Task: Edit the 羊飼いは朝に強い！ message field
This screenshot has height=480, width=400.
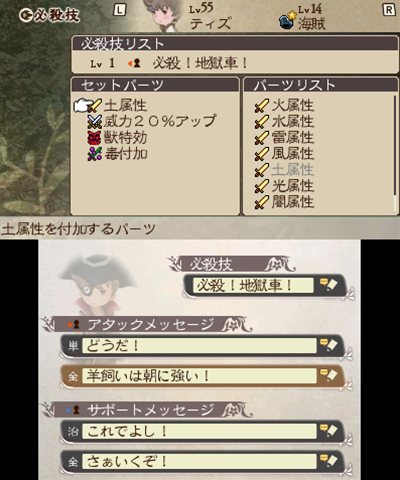Action: tap(199, 376)
